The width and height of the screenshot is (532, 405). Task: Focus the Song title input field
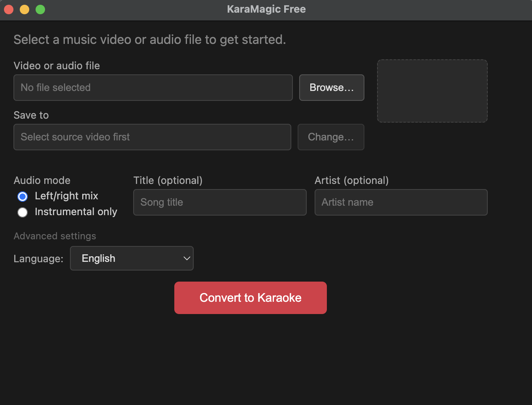pos(220,202)
